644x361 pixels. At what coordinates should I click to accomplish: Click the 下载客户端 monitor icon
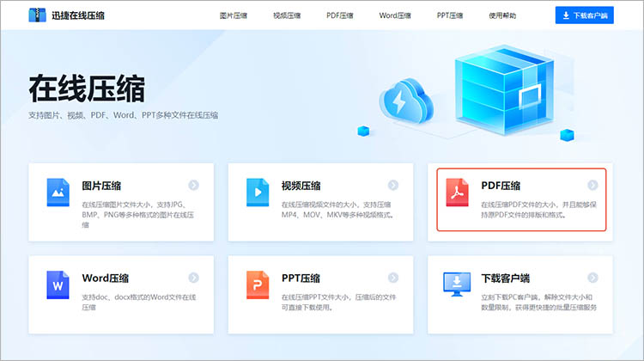[457, 285]
